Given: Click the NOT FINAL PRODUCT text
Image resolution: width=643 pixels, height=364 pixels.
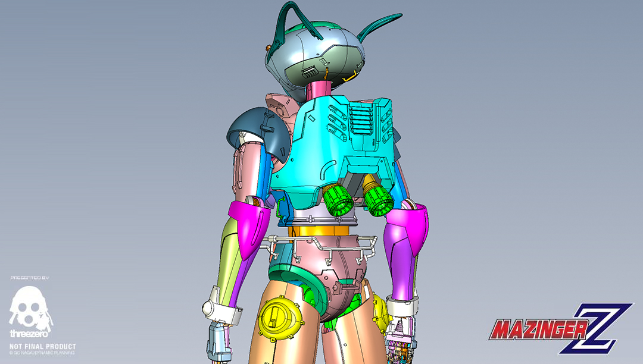Looking at the screenshot, I should (42, 346).
